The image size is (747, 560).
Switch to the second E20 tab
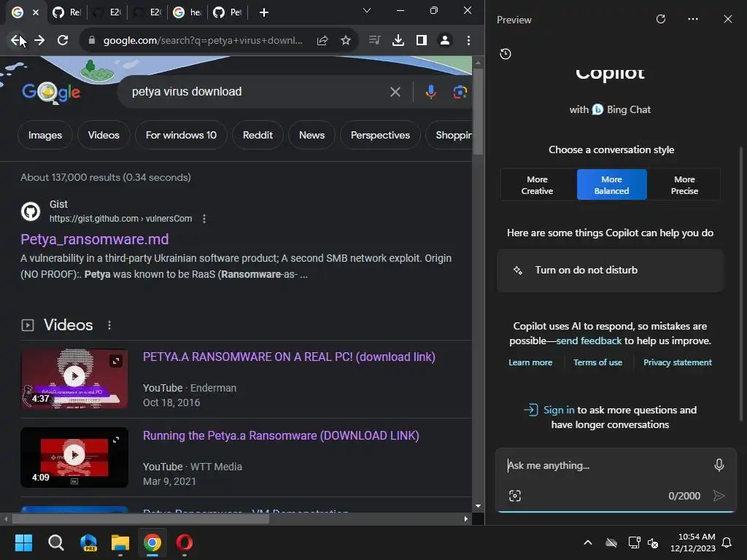point(147,12)
